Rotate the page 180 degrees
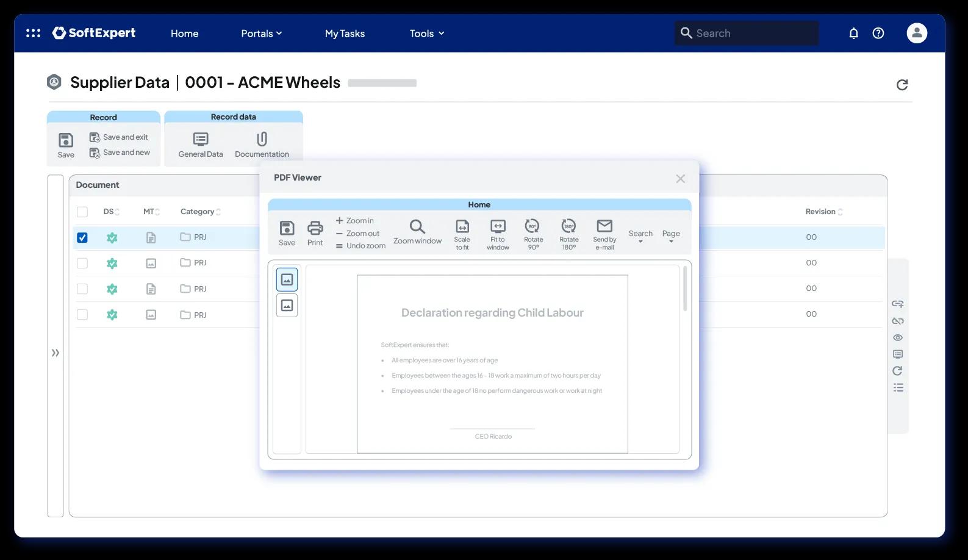Image resolution: width=968 pixels, height=560 pixels. tap(568, 235)
